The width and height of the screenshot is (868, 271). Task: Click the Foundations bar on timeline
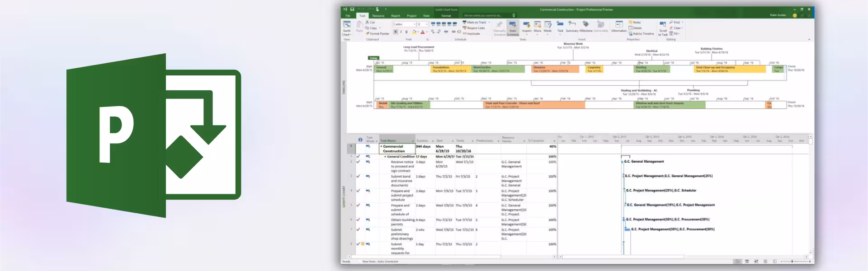451,69
